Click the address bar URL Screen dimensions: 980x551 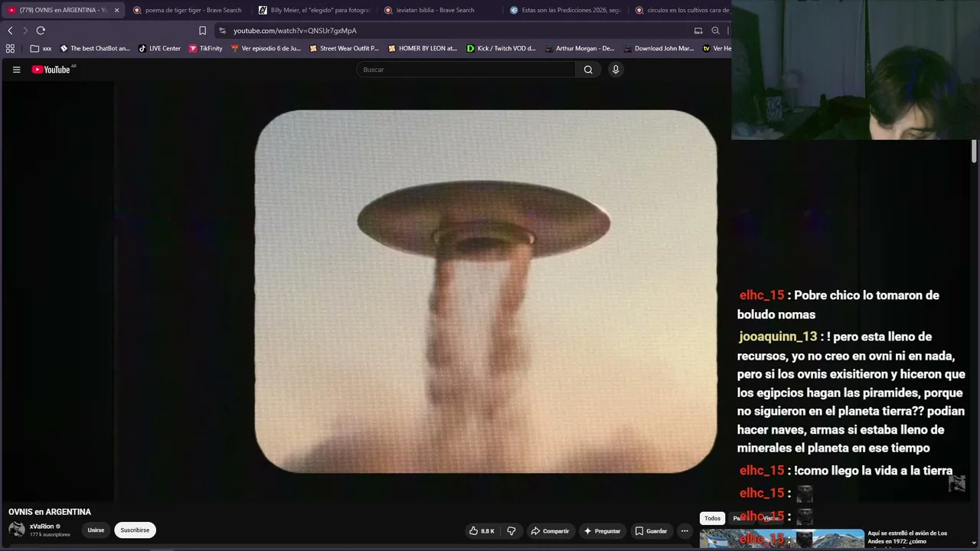pyautogui.click(x=295, y=31)
